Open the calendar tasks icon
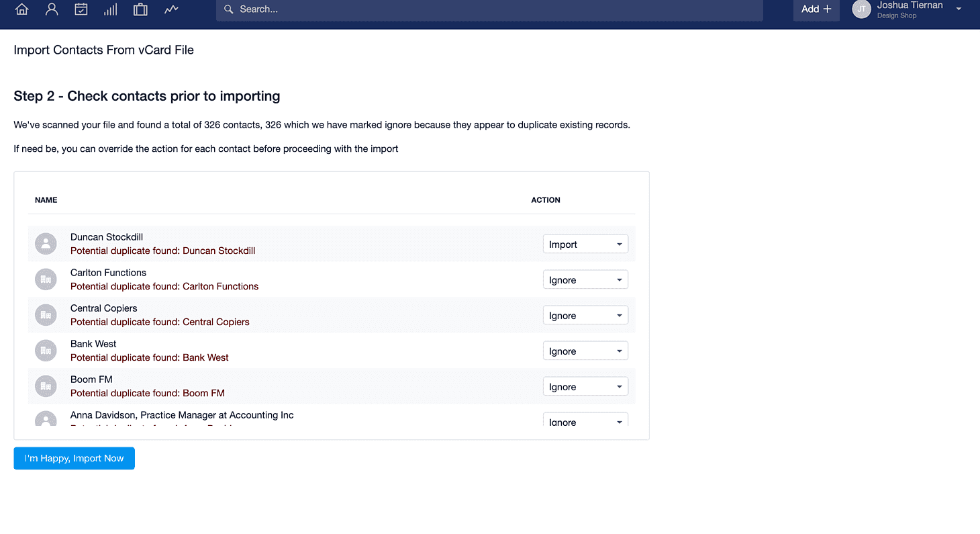The height and width of the screenshot is (534, 980). click(81, 9)
